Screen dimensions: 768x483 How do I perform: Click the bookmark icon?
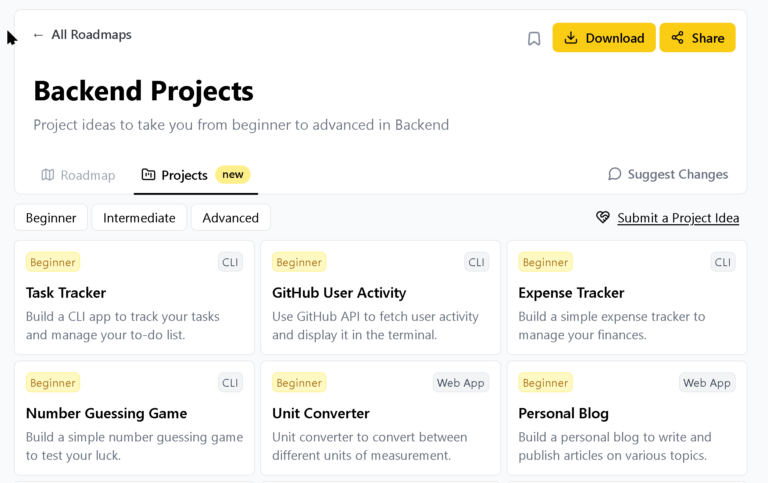[534, 38]
